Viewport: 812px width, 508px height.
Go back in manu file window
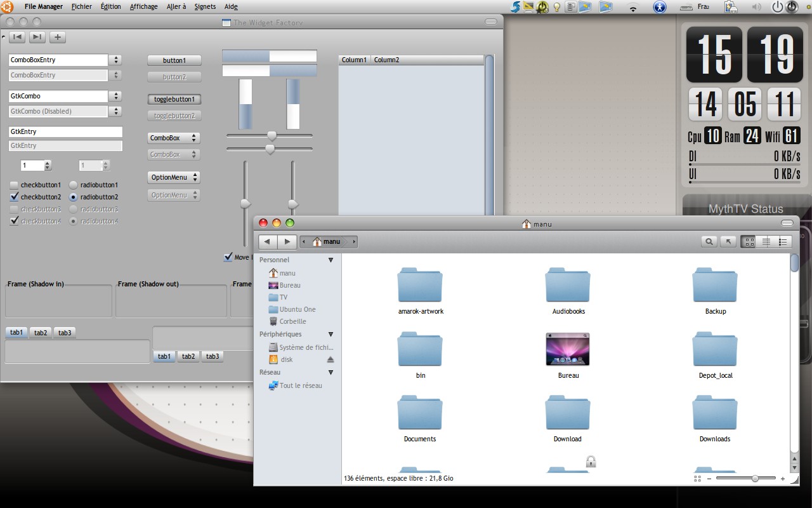(268, 241)
